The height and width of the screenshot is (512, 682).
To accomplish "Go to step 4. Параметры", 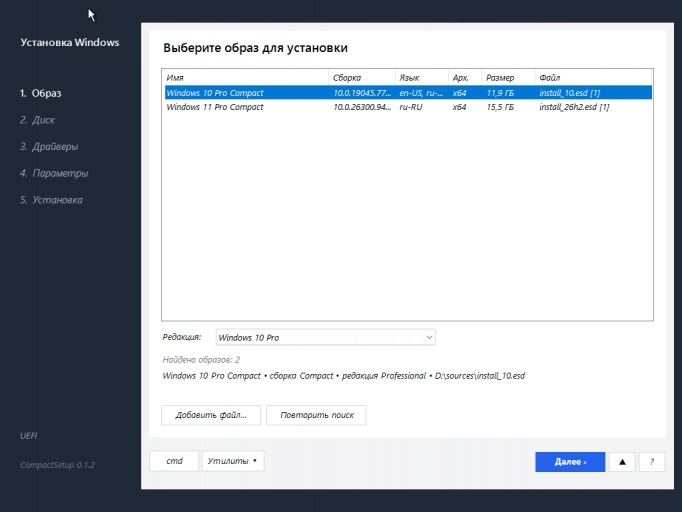I will tap(54, 173).
